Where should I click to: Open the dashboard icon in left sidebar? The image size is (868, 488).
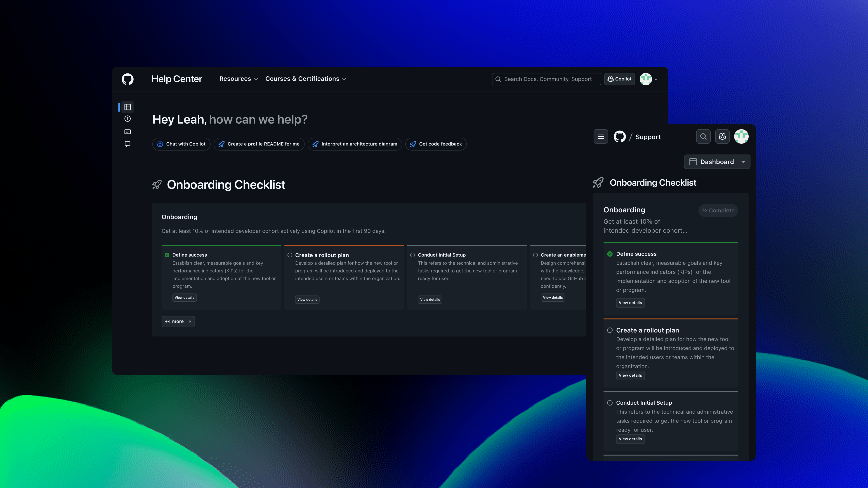click(x=127, y=107)
